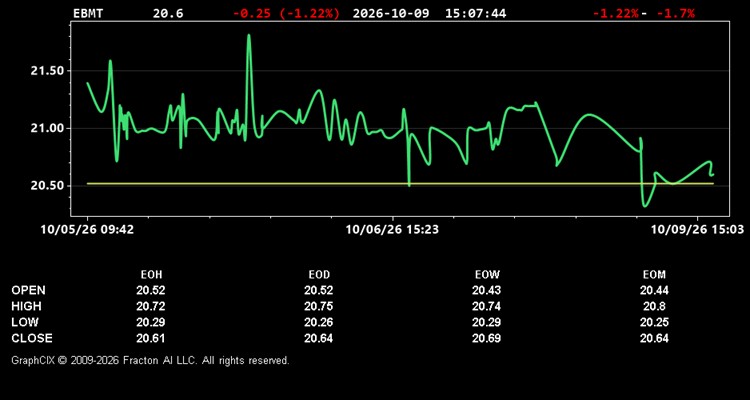This screenshot has height=400, width=750.
Task: Click the EBMT ticker symbol
Action: tap(88, 13)
